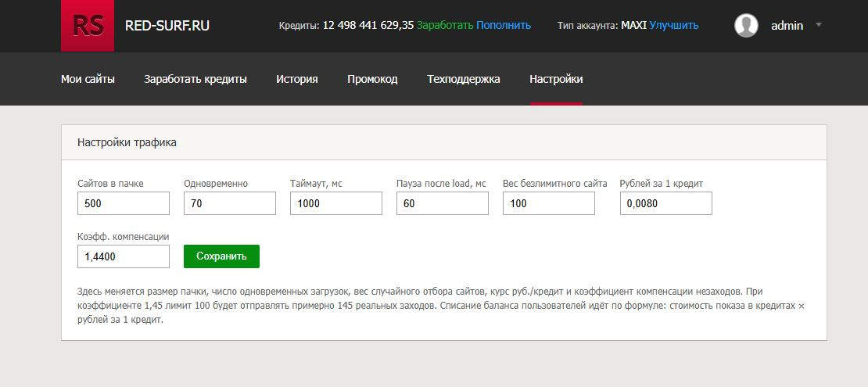Click the red RS logo icon
The image size is (868, 387).
coord(88,26)
